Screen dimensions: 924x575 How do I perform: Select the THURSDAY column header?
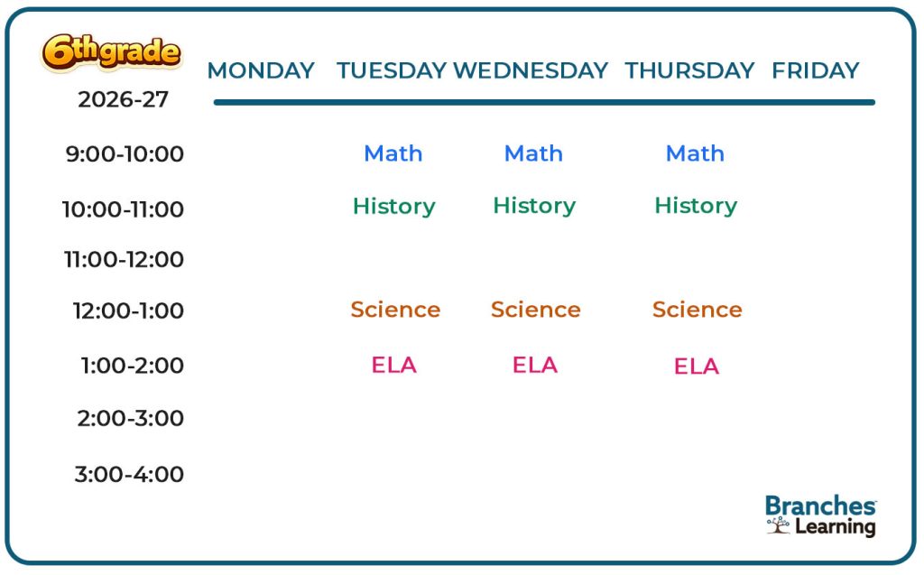689,70
